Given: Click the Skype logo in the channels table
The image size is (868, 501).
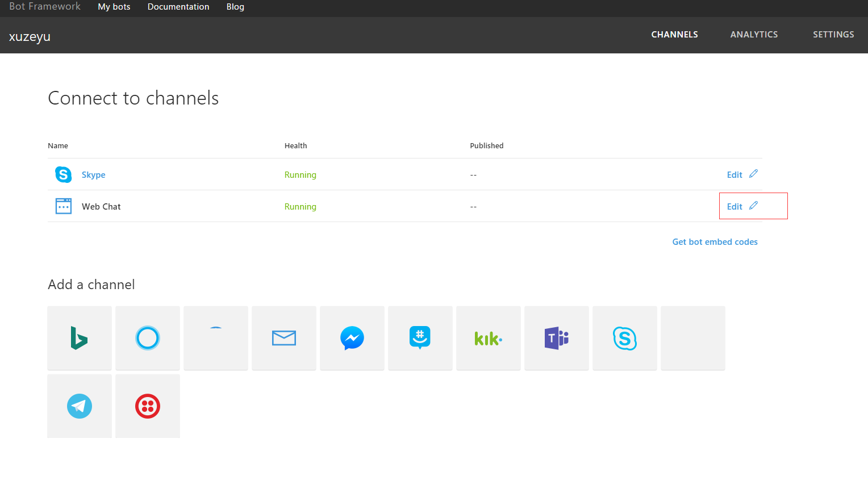Looking at the screenshot, I should [64, 174].
